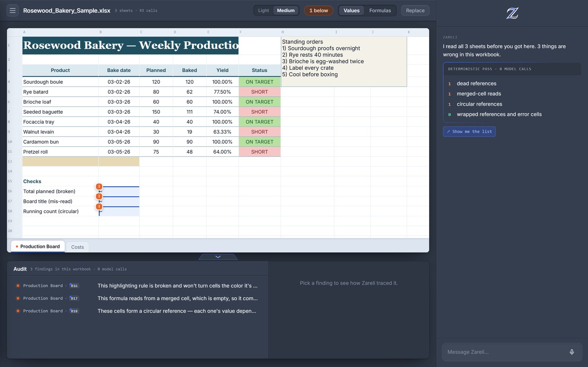Image resolution: width=588 pixels, height=367 pixels.
Task: Select the 'Checks' heading cell
Action: [x=60, y=181]
